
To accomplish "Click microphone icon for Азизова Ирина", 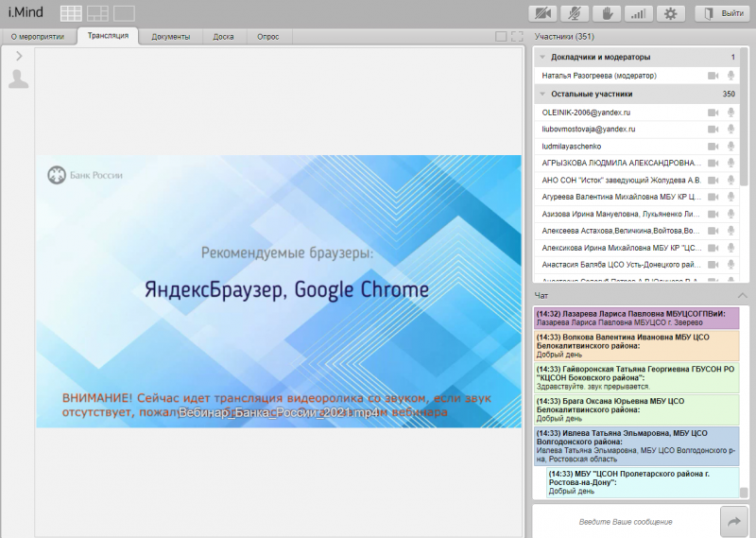I will click(730, 214).
